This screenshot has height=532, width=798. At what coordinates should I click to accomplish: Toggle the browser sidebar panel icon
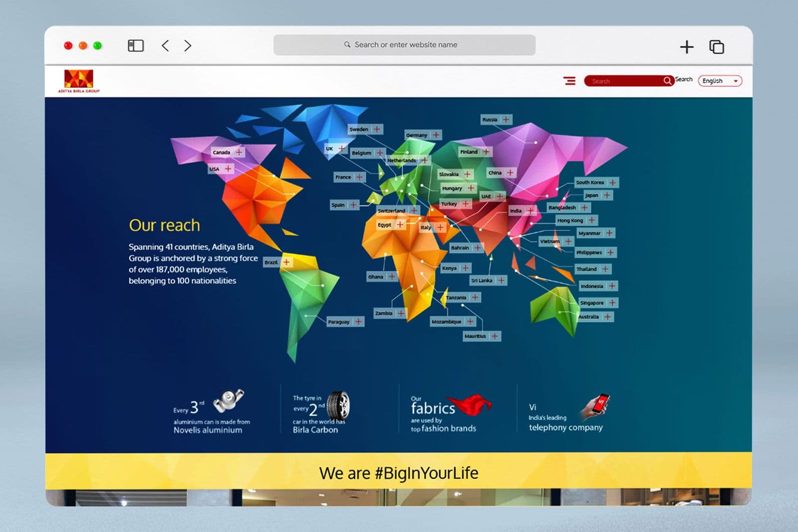pyautogui.click(x=136, y=46)
